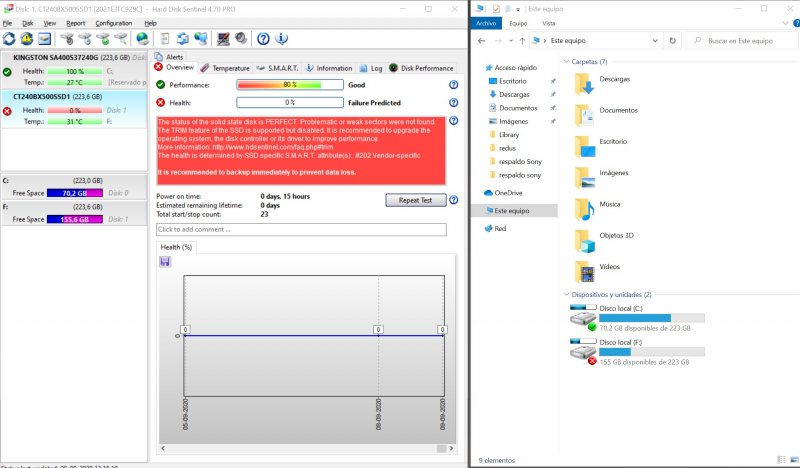Screen dimensions: 800x468
Task: Click the blue info bubble toolbar icon
Action: click(x=281, y=39)
